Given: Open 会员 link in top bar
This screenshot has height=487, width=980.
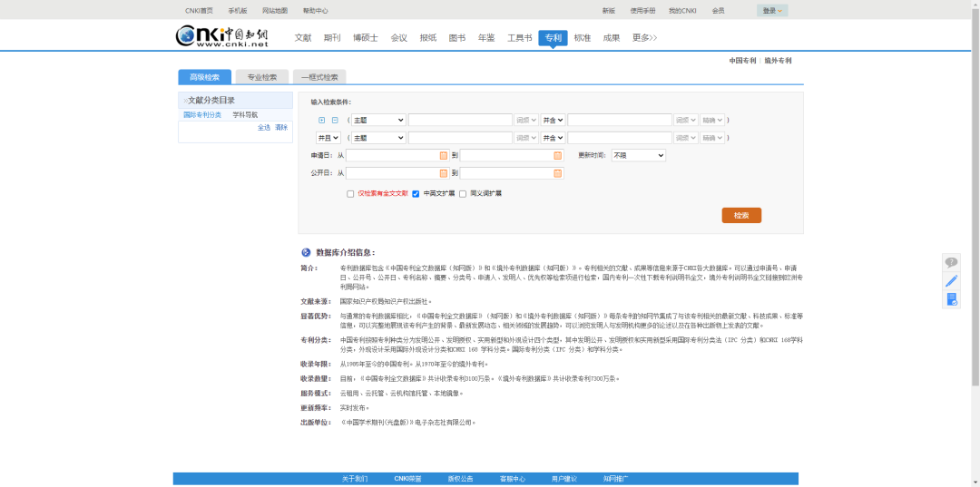Looking at the screenshot, I should [718, 11].
